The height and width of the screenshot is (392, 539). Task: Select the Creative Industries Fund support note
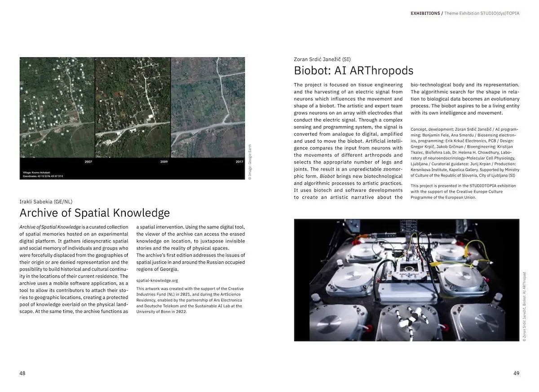point(190,300)
